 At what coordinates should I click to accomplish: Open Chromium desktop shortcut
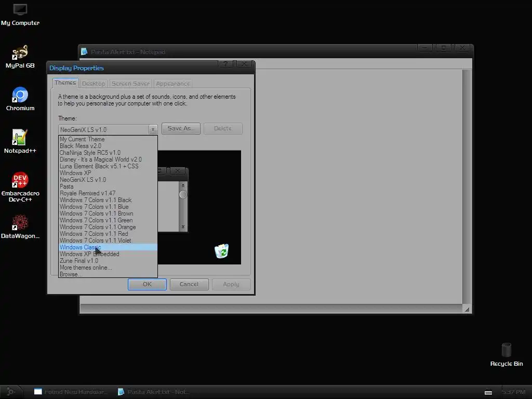20,99
